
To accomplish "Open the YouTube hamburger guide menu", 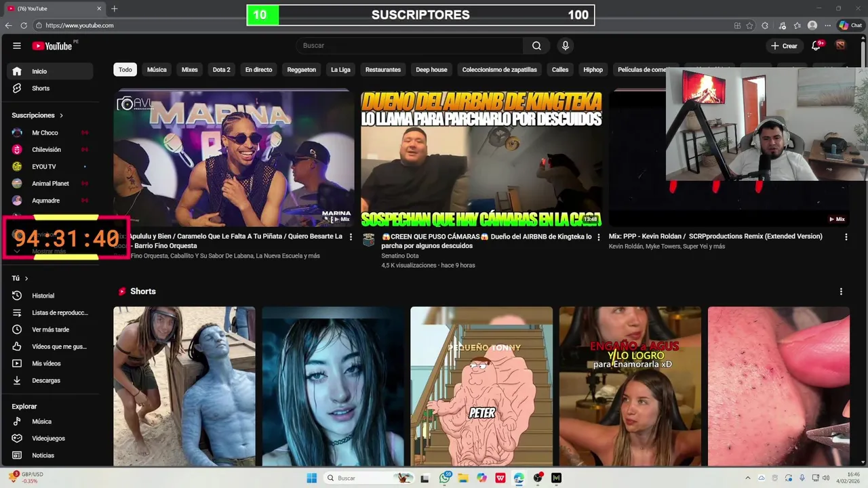I will [16, 45].
